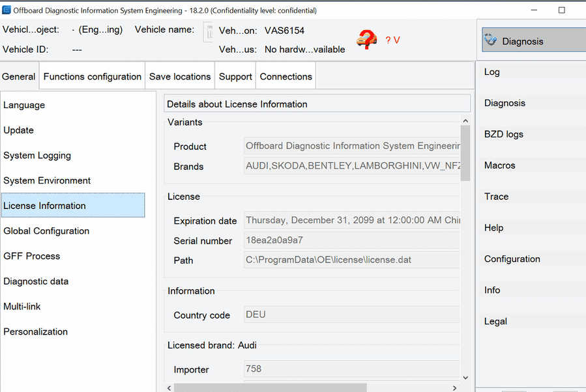Click Trace in the right-hand menu
The image size is (586, 392).
click(496, 197)
